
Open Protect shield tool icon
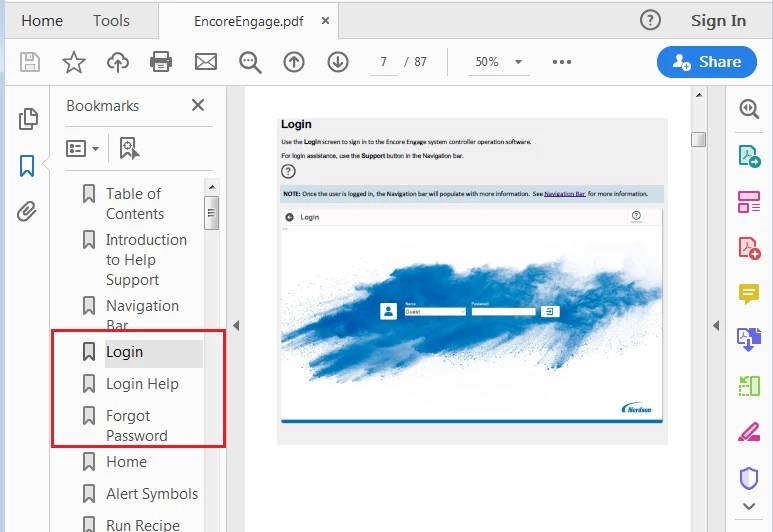point(749,478)
